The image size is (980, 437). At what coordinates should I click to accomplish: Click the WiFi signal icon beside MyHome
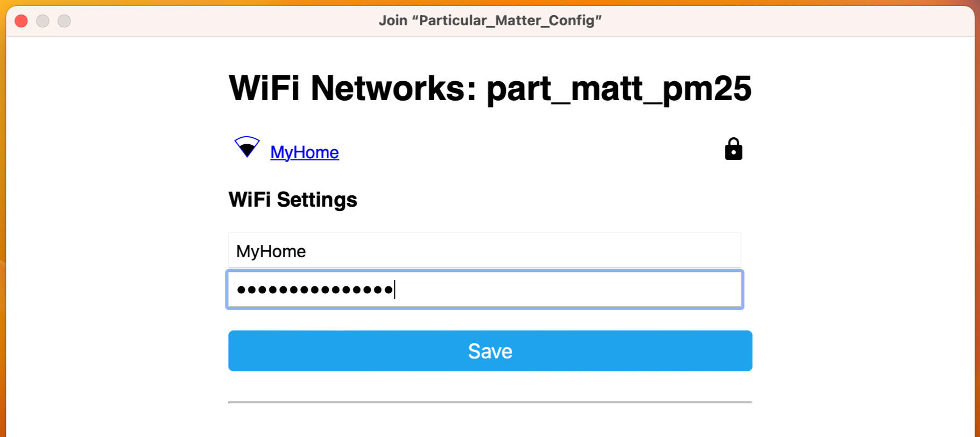247,147
